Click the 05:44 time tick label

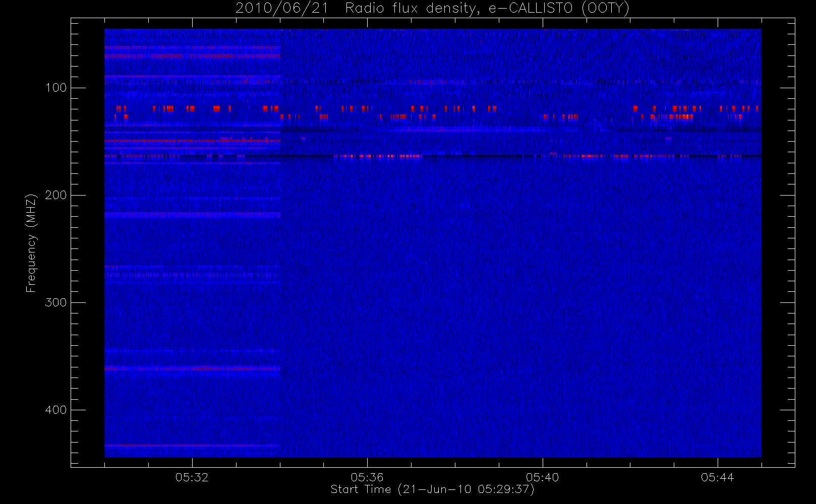(717, 477)
